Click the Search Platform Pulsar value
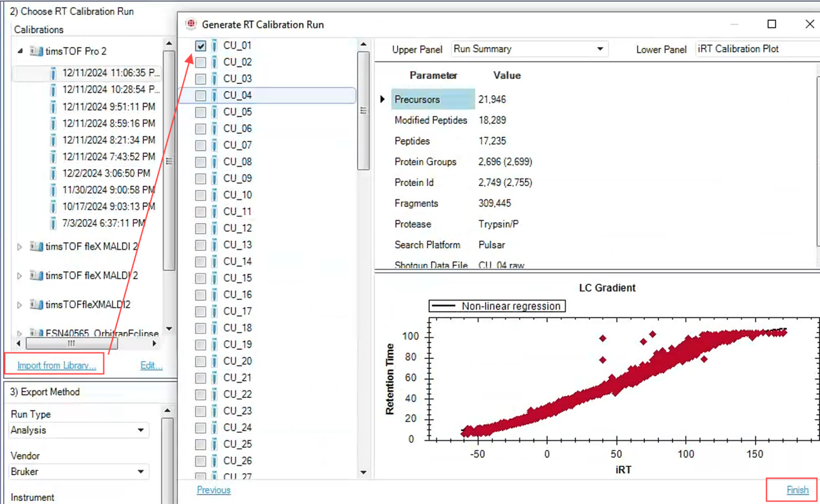Screen dimensions: 820x504 pos(492,245)
